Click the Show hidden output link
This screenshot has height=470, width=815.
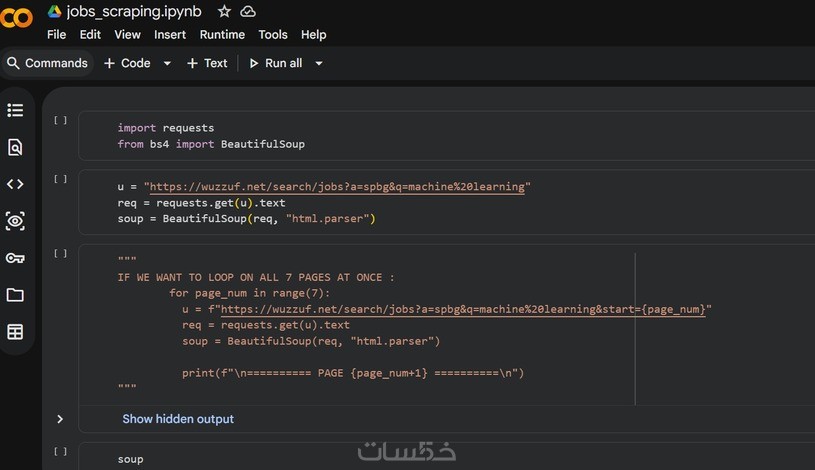click(178, 419)
